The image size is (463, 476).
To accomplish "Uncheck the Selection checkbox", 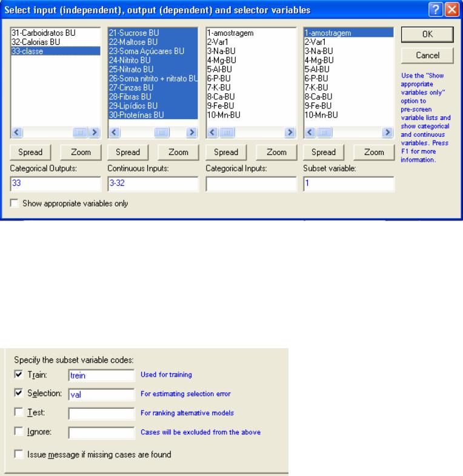I will point(19,393).
